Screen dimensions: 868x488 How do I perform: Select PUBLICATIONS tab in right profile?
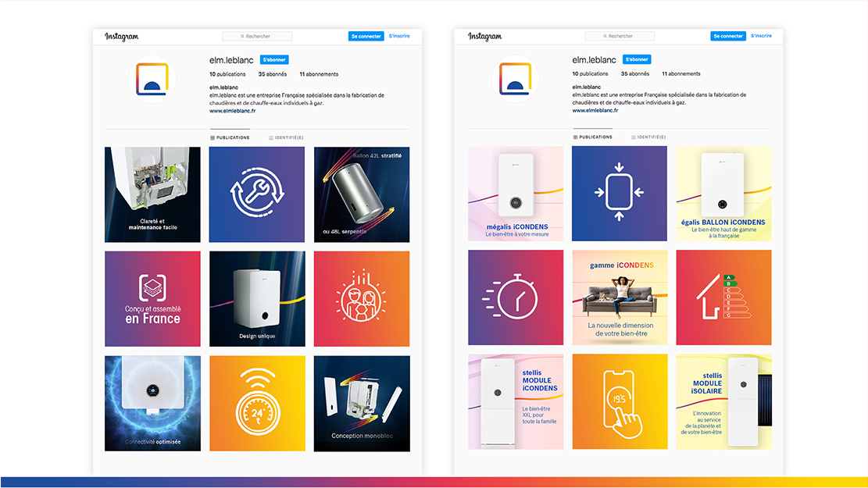593,137
